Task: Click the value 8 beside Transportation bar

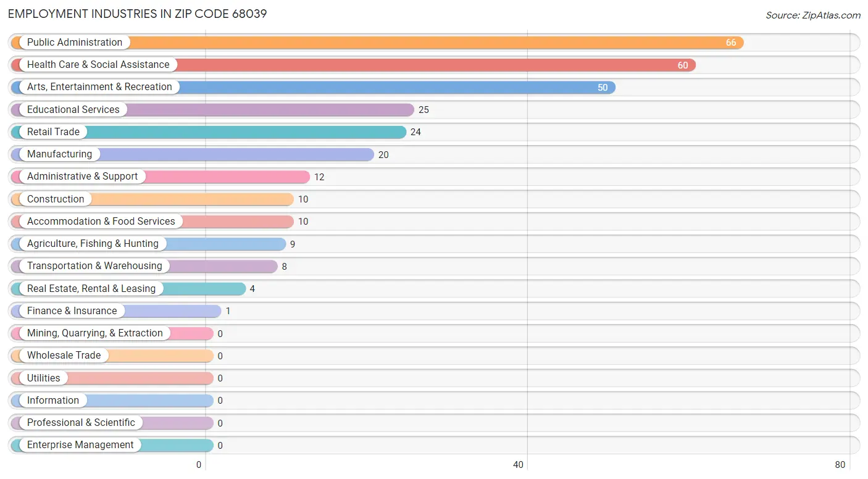Action: click(285, 267)
